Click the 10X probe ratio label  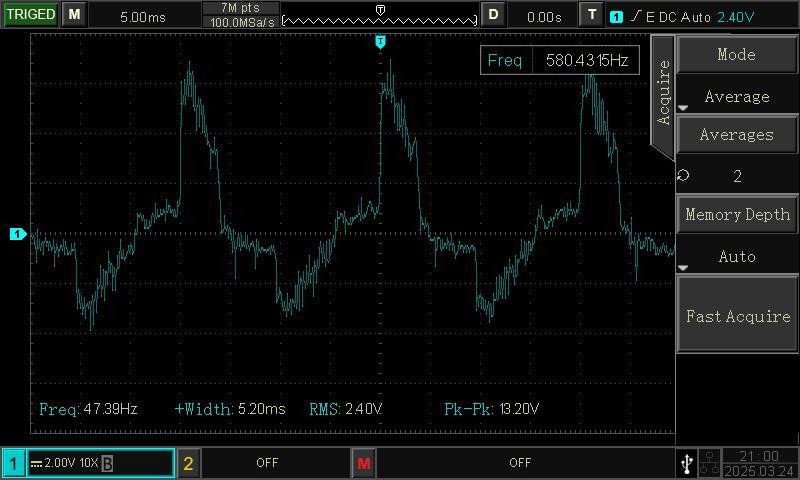point(89,463)
